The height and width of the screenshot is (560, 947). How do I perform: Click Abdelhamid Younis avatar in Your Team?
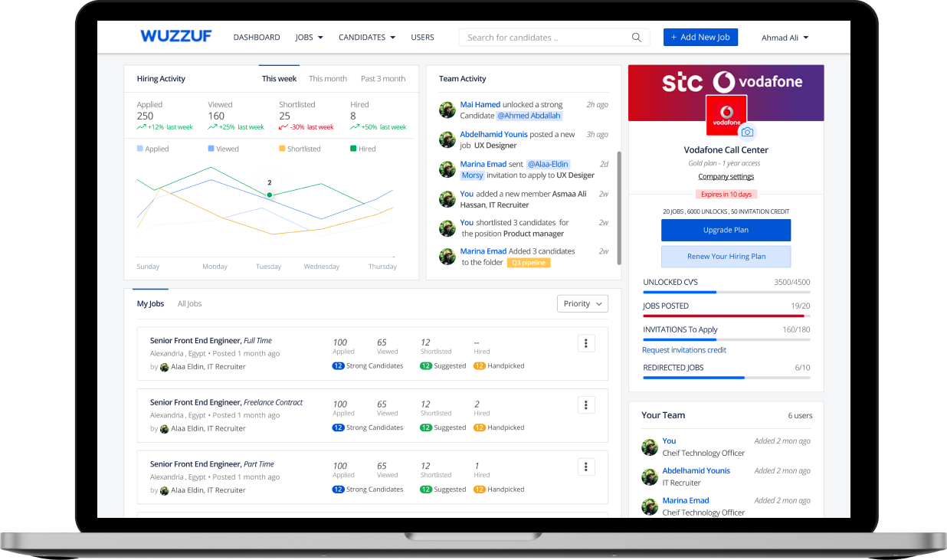point(650,476)
